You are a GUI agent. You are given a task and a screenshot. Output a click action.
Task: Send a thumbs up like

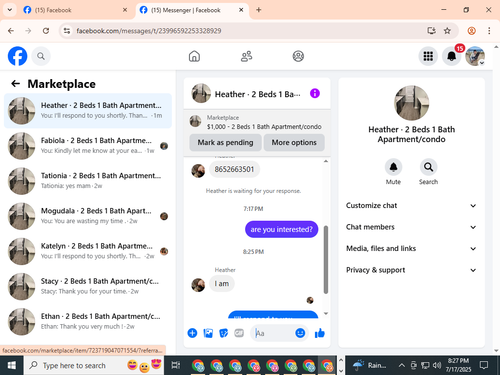[x=320, y=333]
